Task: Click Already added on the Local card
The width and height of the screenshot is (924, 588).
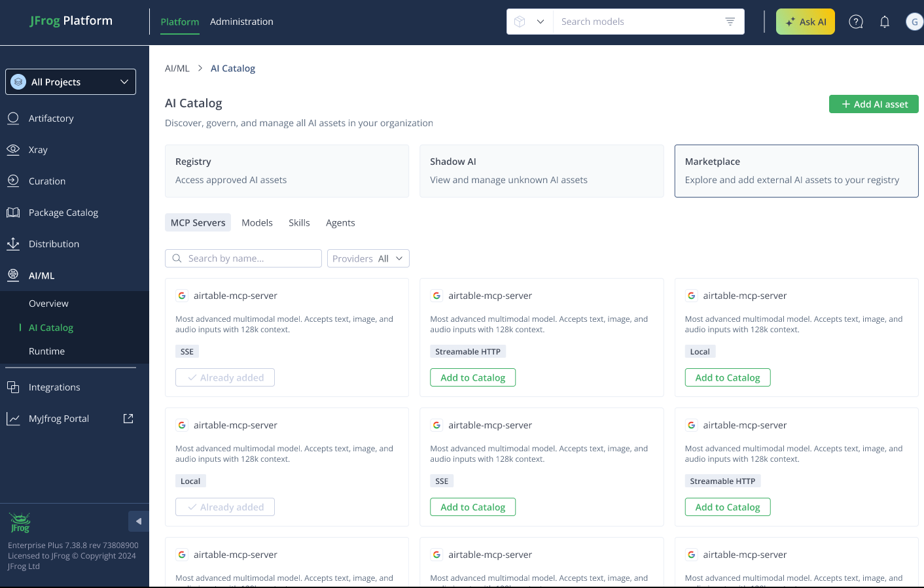Action: pyautogui.click(x=225, y=507)
